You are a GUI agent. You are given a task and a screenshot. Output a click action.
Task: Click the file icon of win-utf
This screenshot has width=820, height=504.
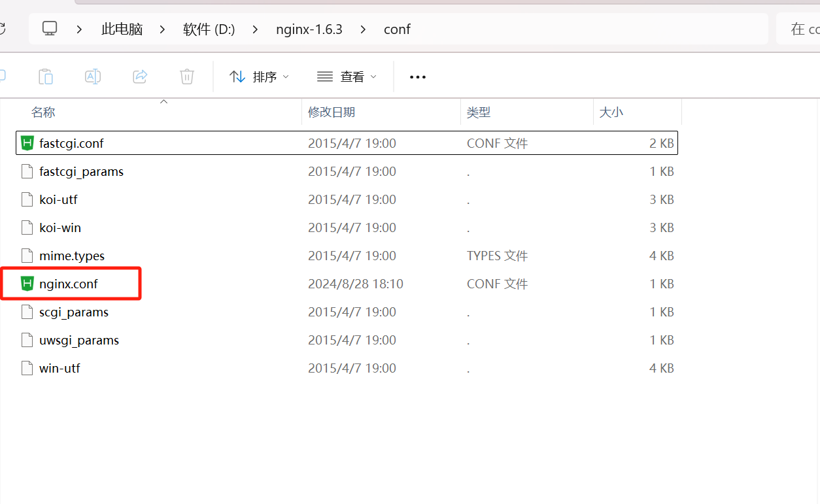tap(27, 368)
